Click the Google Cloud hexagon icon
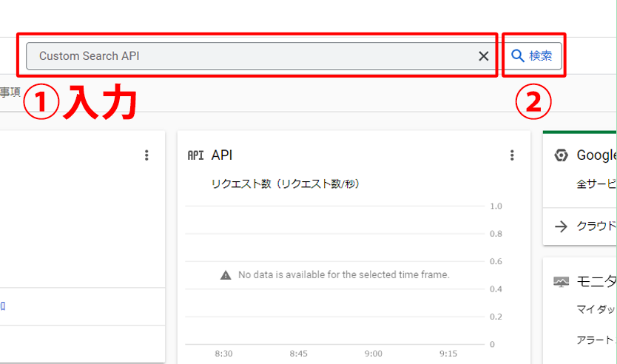Viewport: 617px width, 364px height. (562, 155)
